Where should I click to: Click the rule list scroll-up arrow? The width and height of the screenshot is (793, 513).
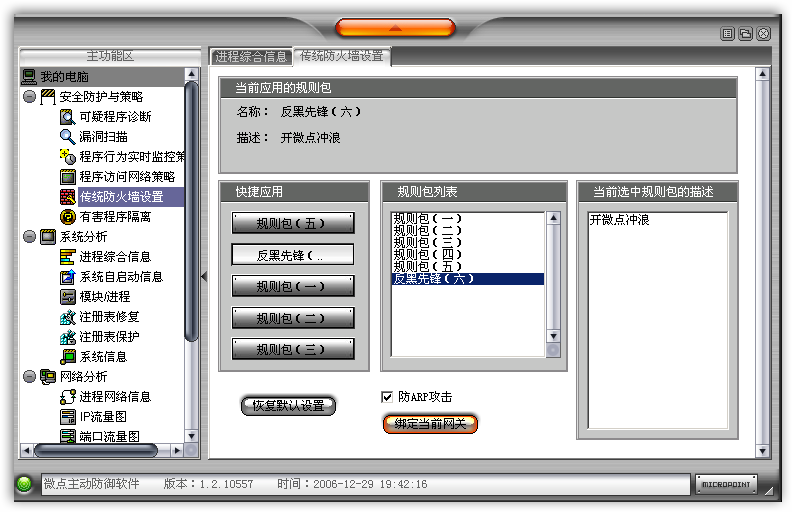pyautogui.click(x=553, y=218)
